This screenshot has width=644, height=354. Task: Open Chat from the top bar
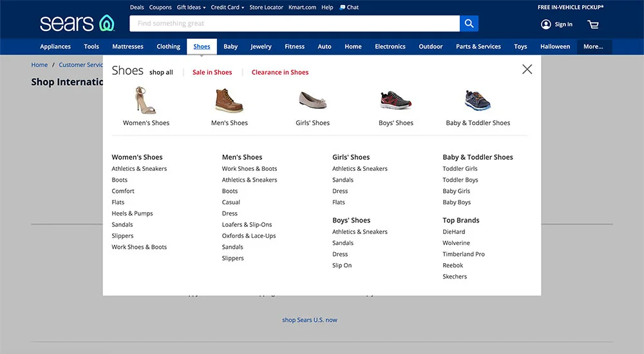pyautogui.click(x=349, y=8)
